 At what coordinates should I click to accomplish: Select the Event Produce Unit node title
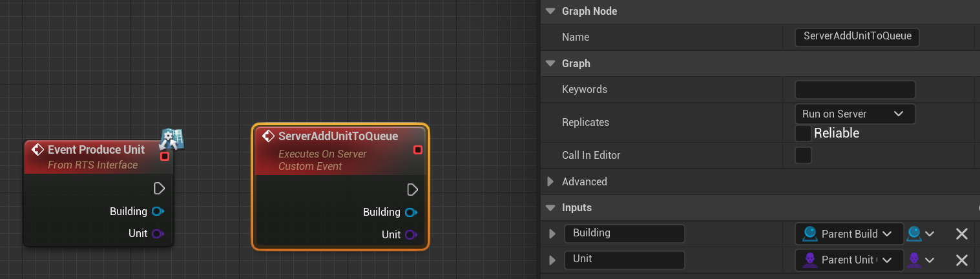coord(96,149)
